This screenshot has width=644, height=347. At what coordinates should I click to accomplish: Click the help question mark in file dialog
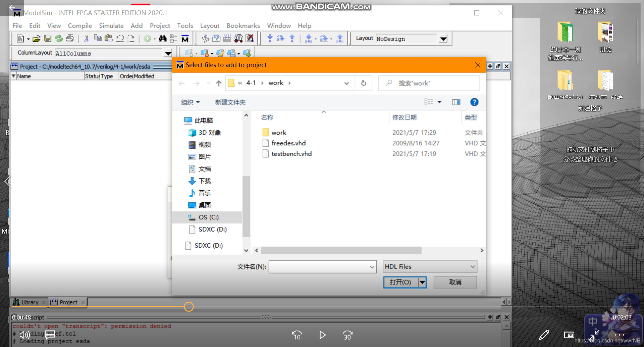[474, 102]
